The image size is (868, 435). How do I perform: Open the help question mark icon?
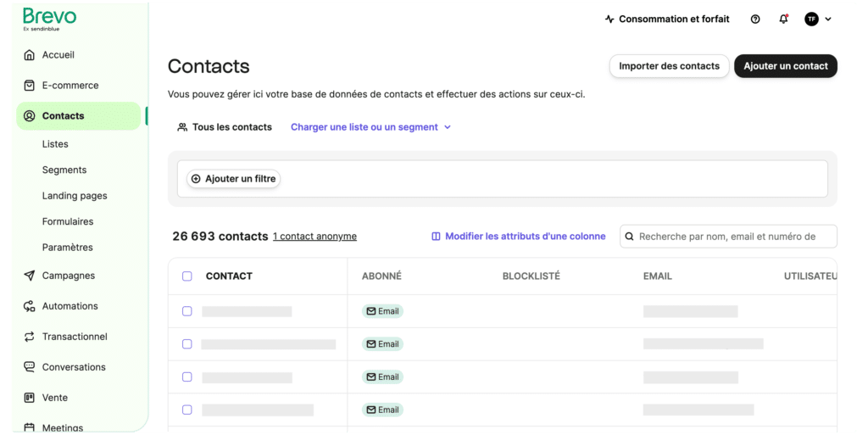pyautogui.click(x=755, y=20)
